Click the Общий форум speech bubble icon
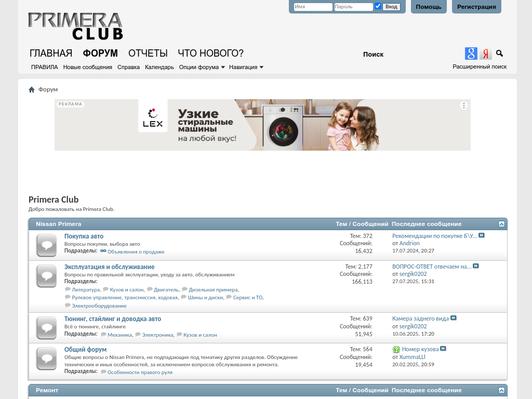 point(46,358)
